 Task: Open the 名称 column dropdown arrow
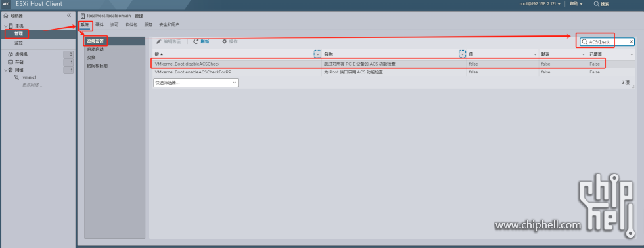(x=463, y=54)
